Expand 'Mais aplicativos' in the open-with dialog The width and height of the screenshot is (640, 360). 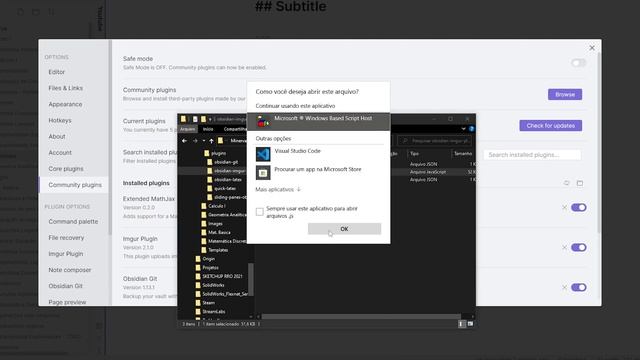point(278,189)
